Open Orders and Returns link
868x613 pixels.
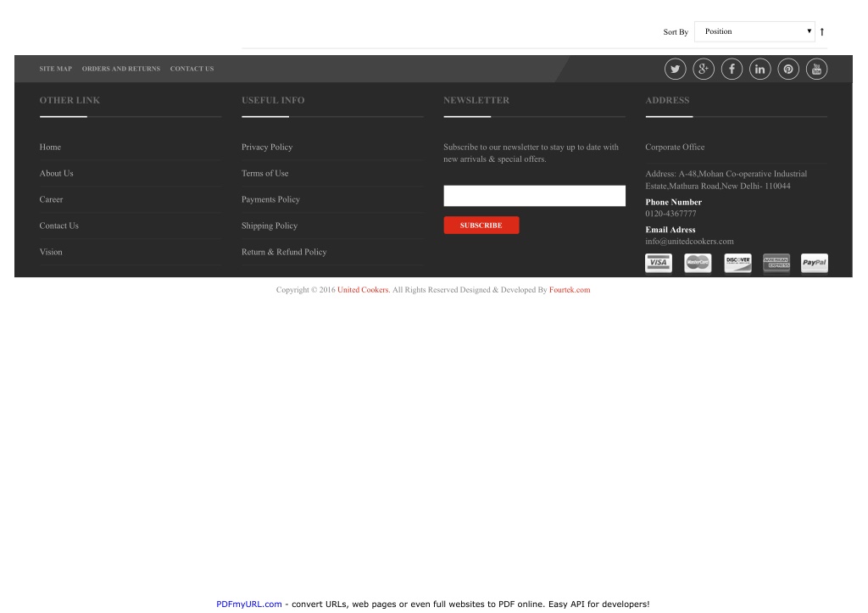120,69
